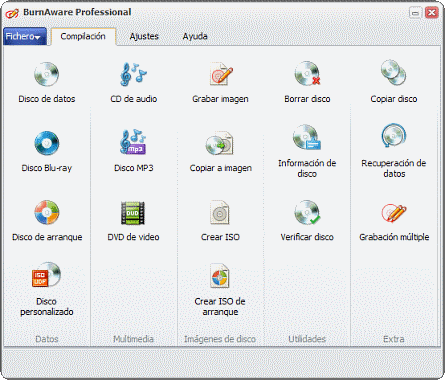Screen dimensions: 445x380
Task: Close the BurnAware Professional window
Action: [x=432, y=13]
